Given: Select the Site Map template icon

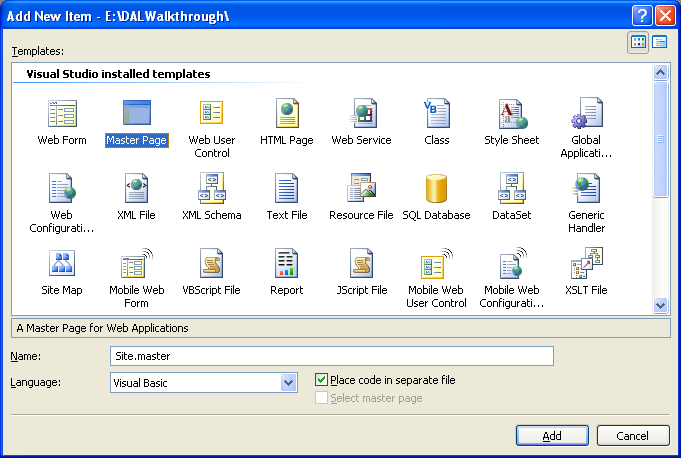Looking at the screenshot, I should point(62,263).
